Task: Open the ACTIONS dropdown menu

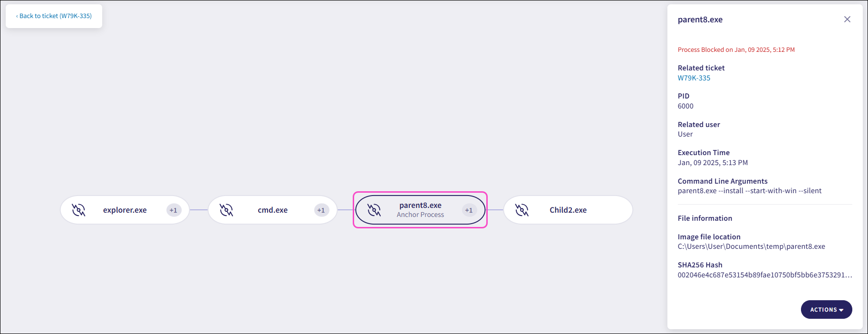Action: pos(826,310)
